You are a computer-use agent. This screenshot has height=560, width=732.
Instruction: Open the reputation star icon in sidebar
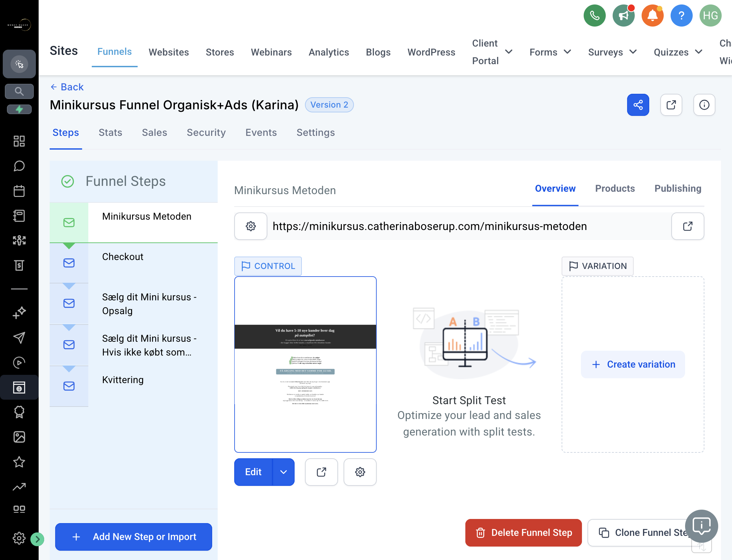19,462
